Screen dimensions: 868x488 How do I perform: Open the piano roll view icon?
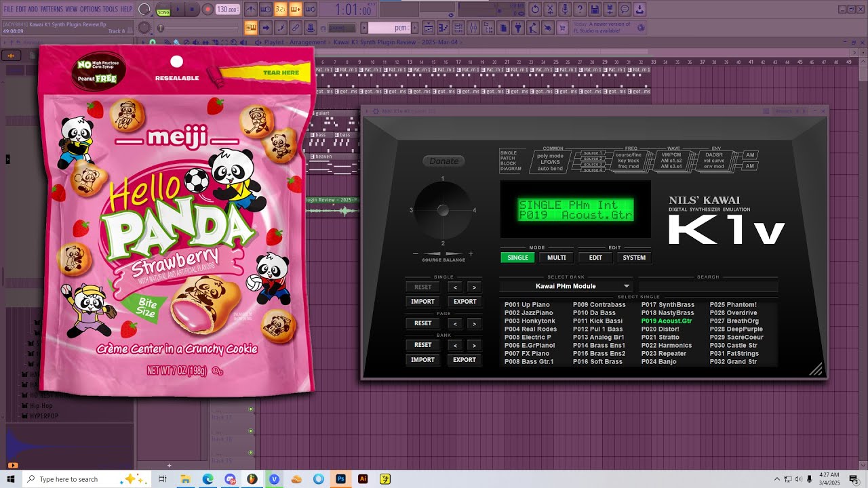(x=443, y=28)
